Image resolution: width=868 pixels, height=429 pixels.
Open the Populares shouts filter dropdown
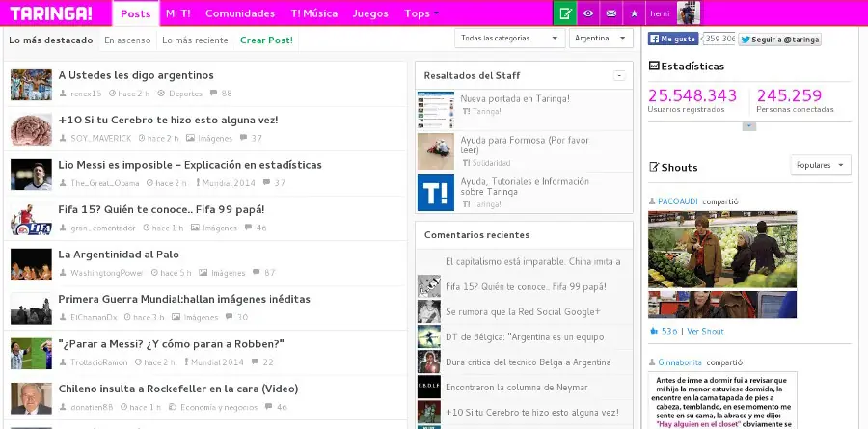coord(821,165)
